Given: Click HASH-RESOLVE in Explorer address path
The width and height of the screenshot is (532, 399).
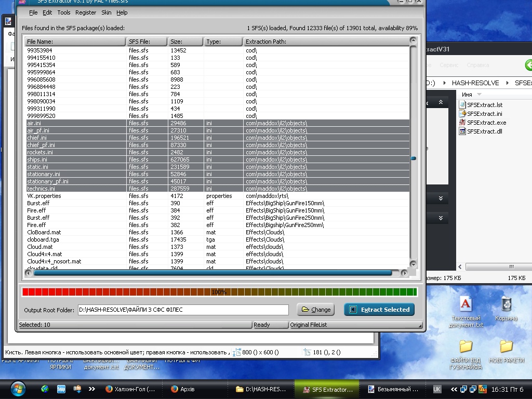Looking at the screenshot, I should click(475, 83).
